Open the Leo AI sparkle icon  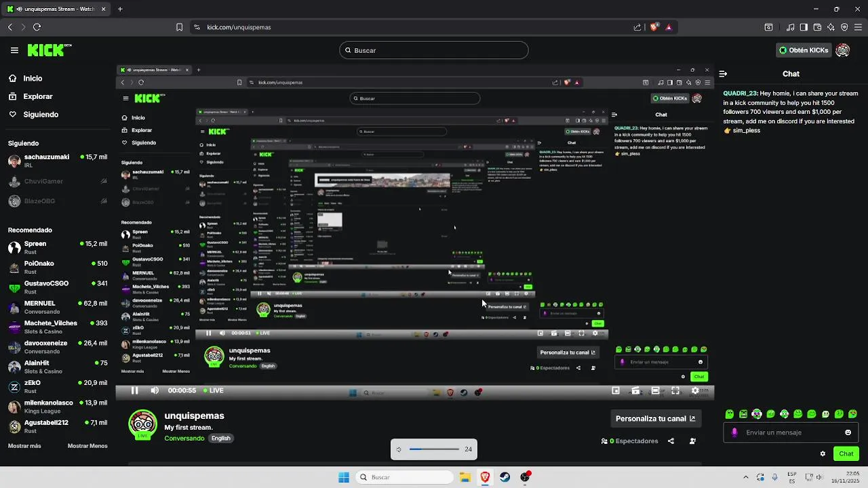point(831,27)
